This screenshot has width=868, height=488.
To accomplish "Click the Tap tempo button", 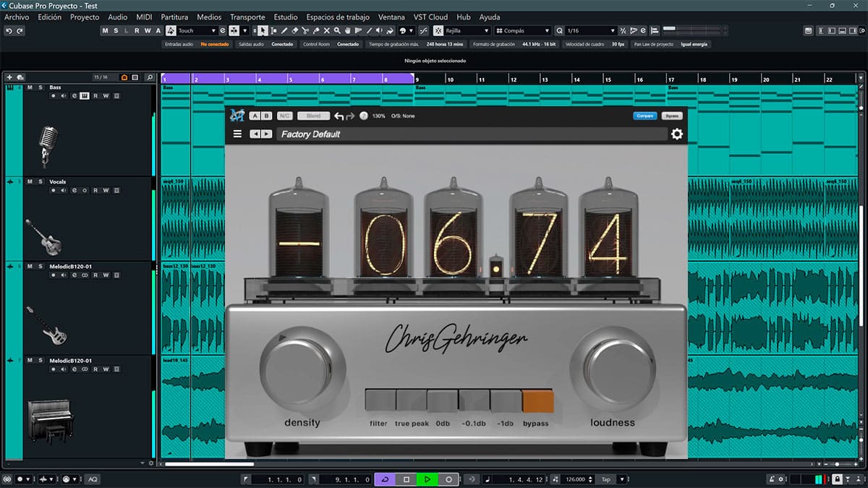I will pyautogui.click(x=606, y=479).
